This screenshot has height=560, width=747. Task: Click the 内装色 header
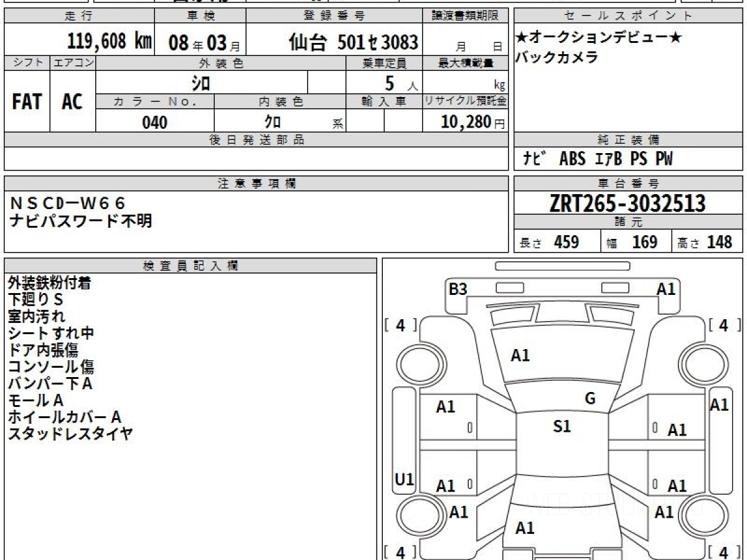tap(280, 102)
